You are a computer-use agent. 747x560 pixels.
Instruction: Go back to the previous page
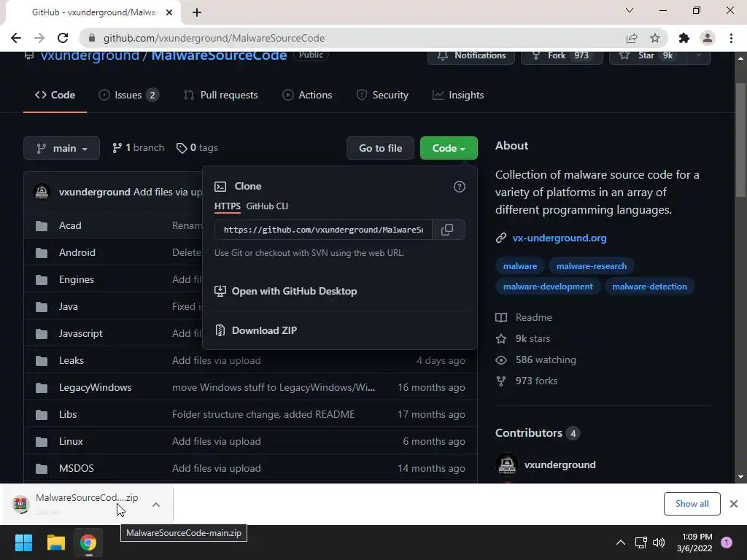[x=16, y=38]
